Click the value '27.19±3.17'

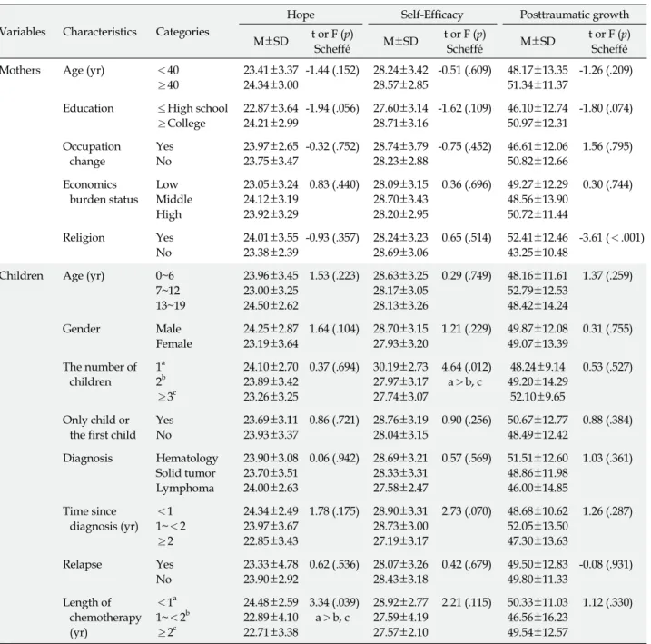(x=400, y=541)
